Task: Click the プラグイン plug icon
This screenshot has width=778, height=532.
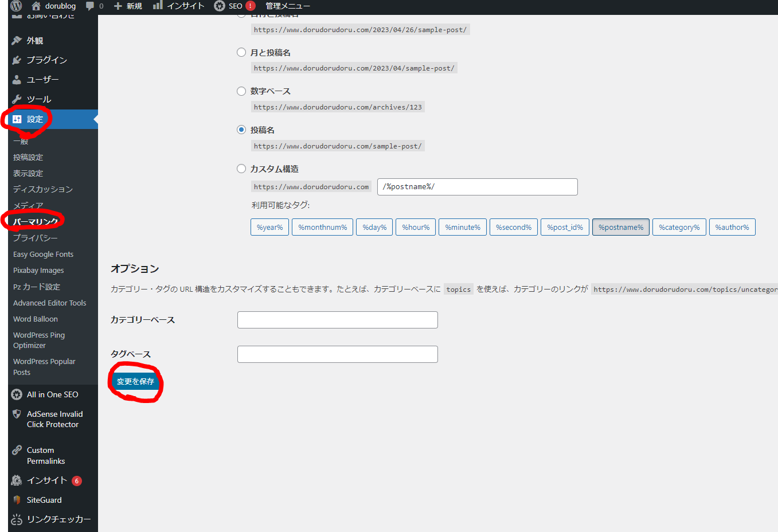Action: pyautogui.click(x=17, y=60)
